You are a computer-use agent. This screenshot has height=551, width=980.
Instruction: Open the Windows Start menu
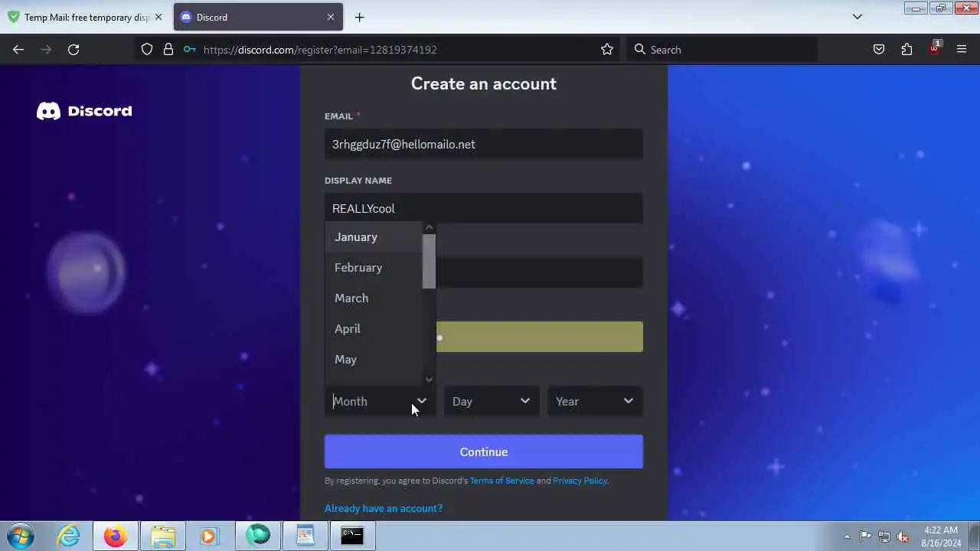coord(21,536)
